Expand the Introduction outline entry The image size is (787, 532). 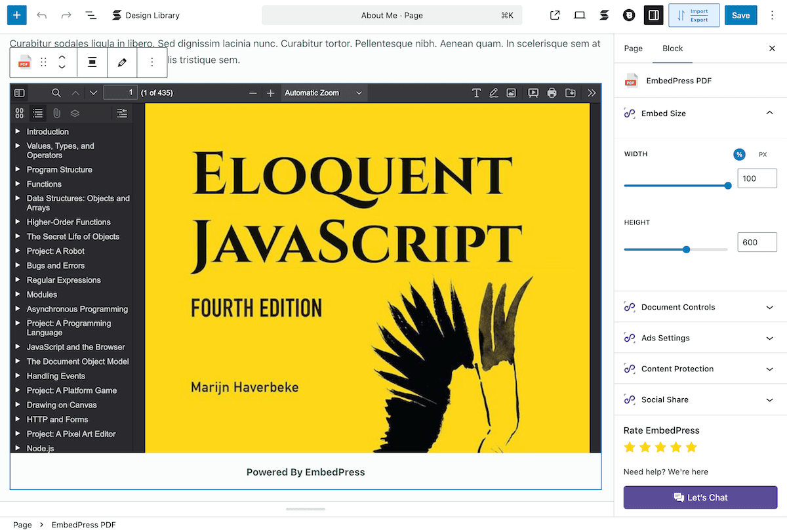(x=18, y=131)
